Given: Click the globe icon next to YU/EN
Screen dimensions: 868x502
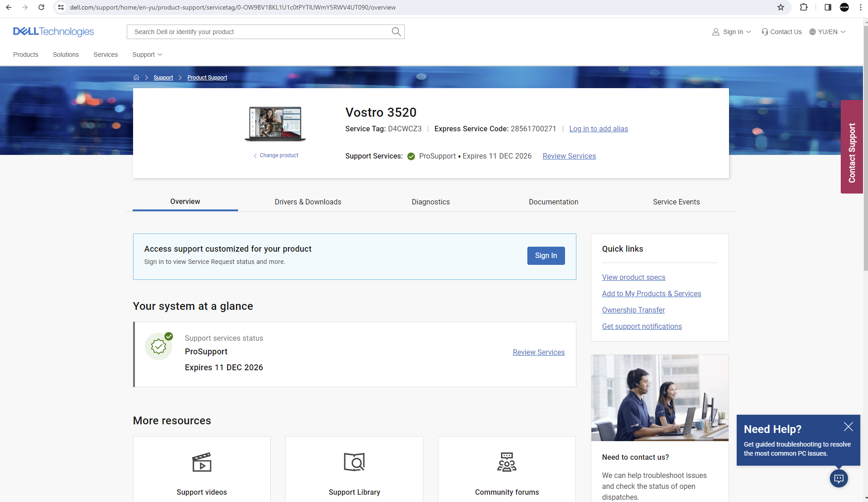Looking at the screenshot, I should click(x=813, y=32).
